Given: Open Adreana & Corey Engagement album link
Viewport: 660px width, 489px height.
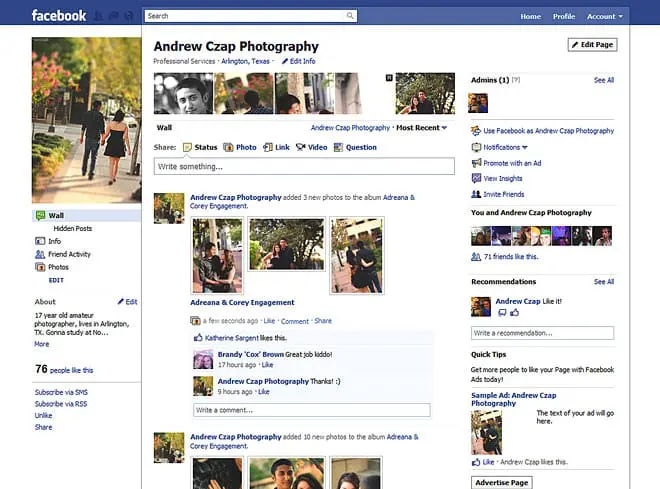Looking at the screenshot, I should 242,302.
